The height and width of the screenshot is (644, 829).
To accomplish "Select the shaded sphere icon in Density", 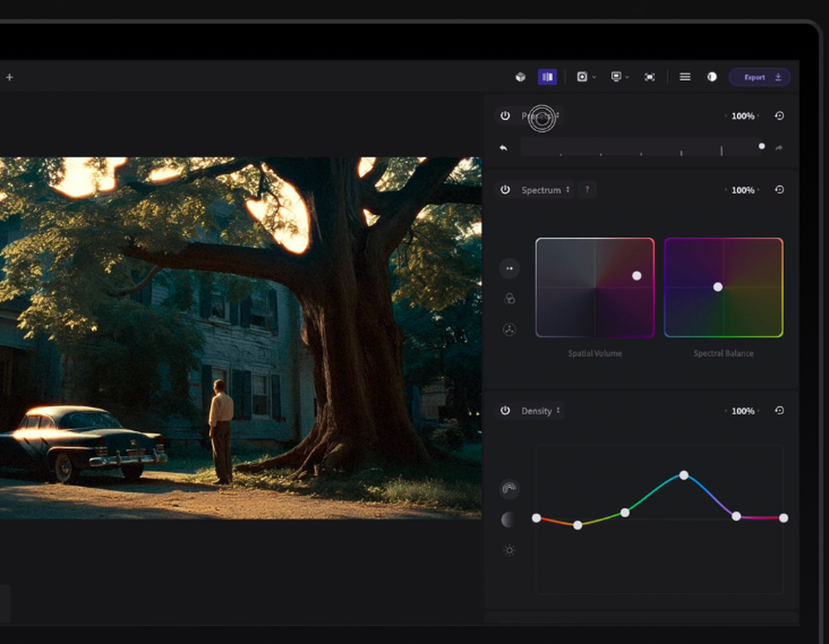I will coord(508,520).
